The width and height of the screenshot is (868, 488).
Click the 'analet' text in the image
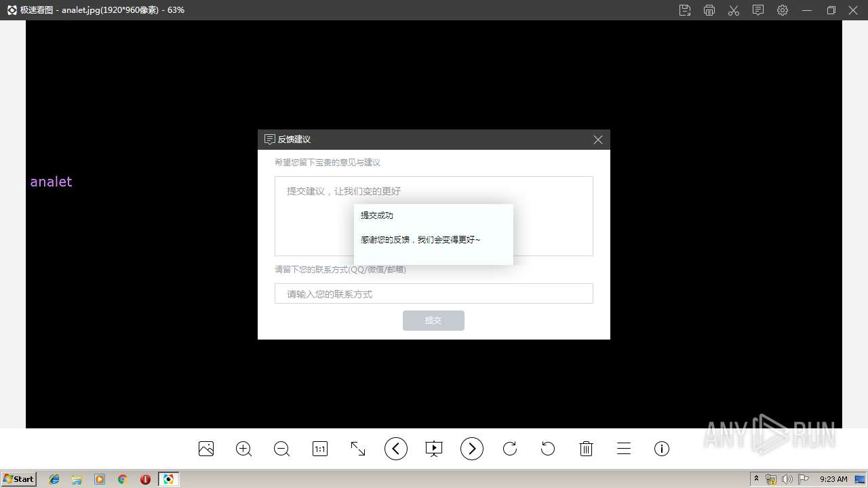click(x=51, y=182)
